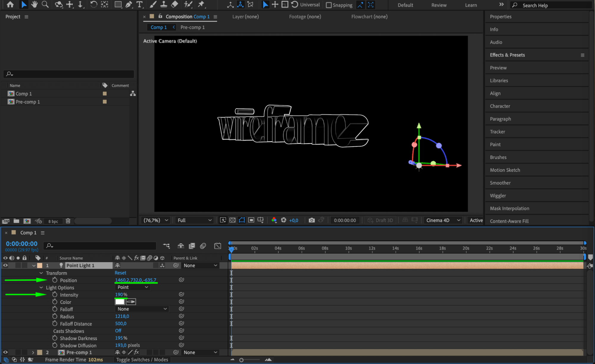Select the Hand tool
595x364 pixels.
tap(35, 4)
